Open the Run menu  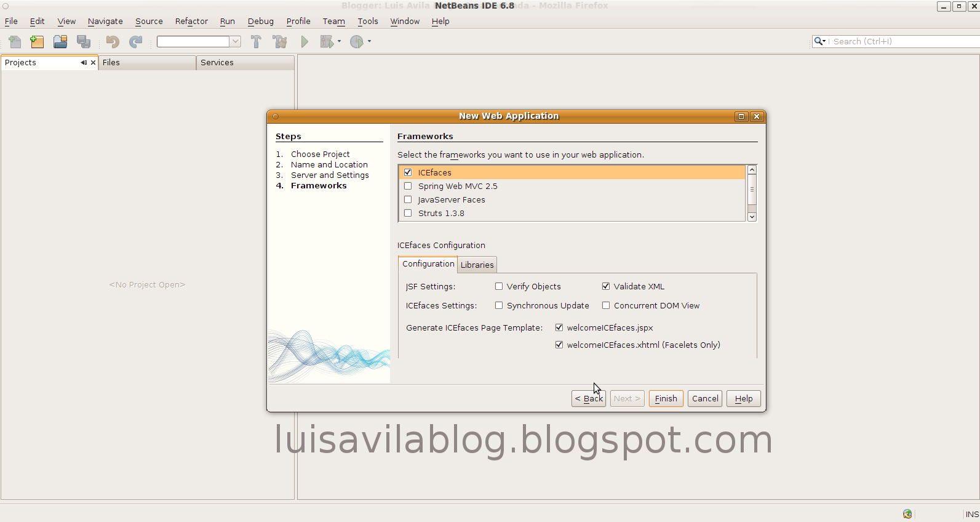tap(228, 21)
